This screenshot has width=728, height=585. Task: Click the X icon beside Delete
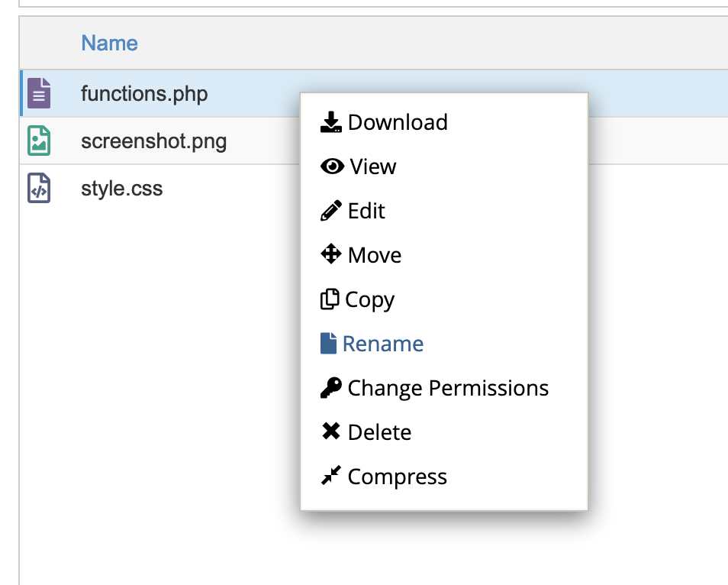[x=331, y=431]
